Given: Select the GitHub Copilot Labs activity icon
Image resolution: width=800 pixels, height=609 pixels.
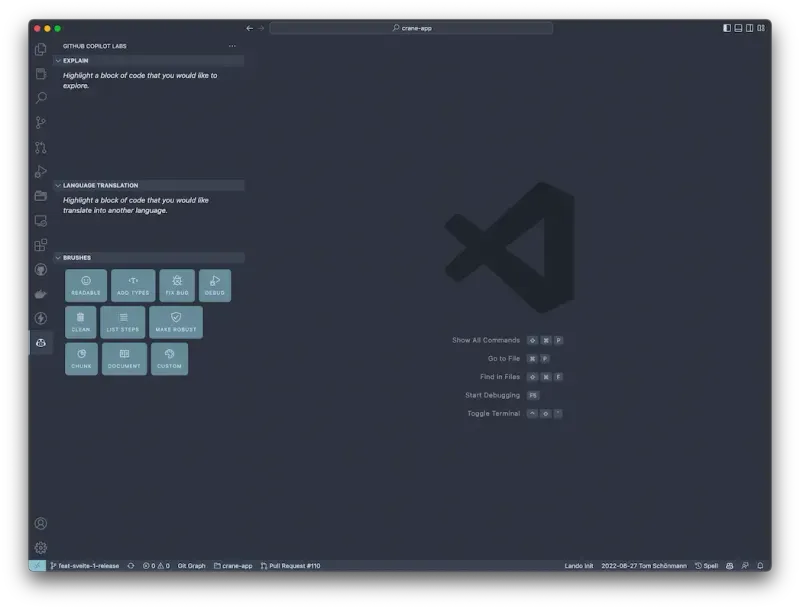Looking at the screenshot, I should [x=41, y=343].
